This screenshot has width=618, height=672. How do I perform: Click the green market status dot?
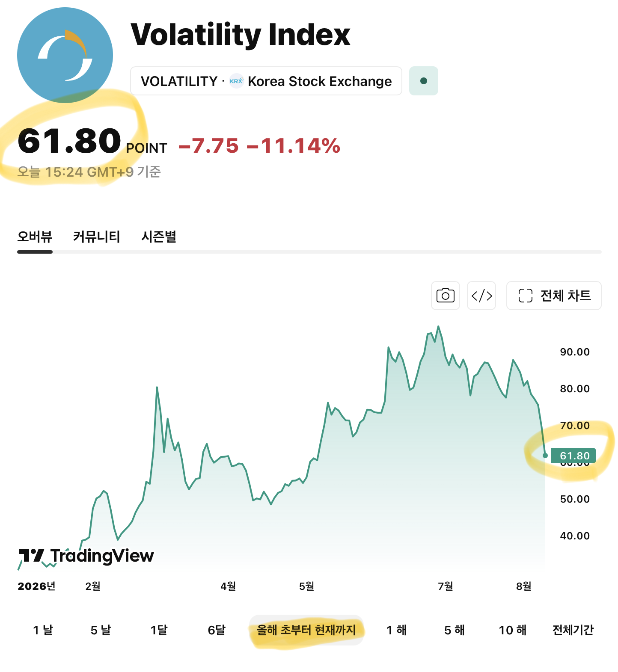tap(424, 81)
